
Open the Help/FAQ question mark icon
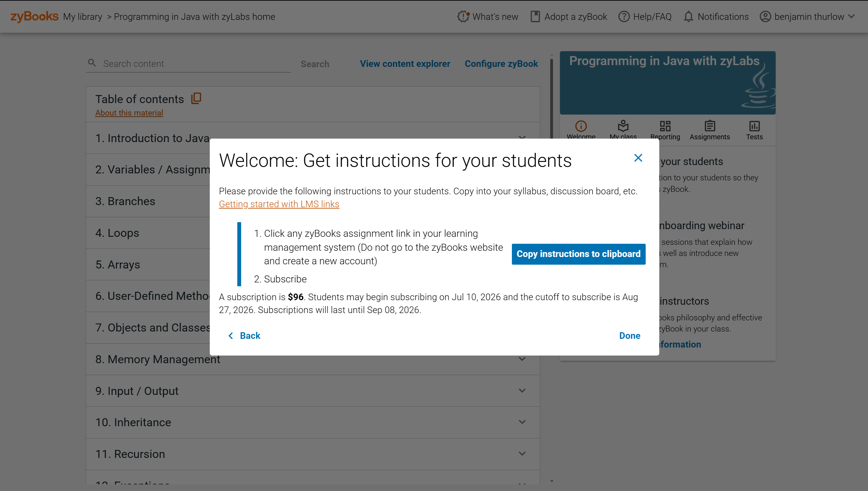click(x=624, y=16)
